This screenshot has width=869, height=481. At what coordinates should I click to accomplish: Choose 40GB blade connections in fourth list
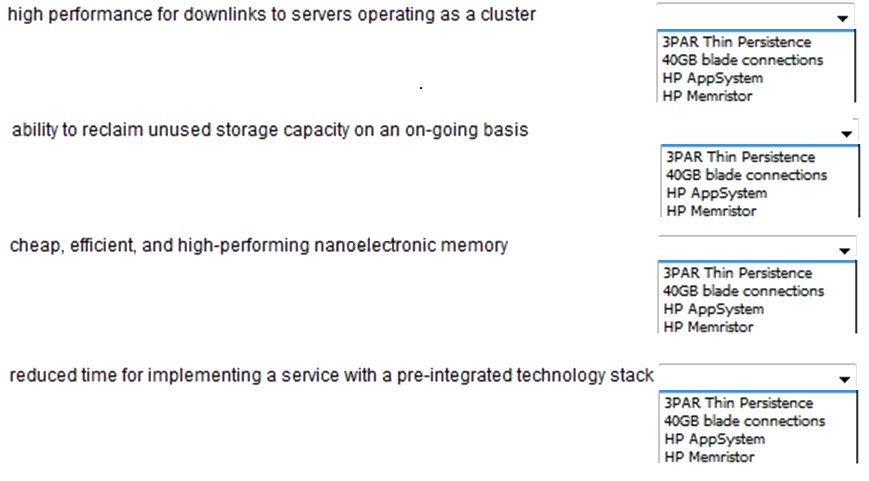click(x=745, y=421)
